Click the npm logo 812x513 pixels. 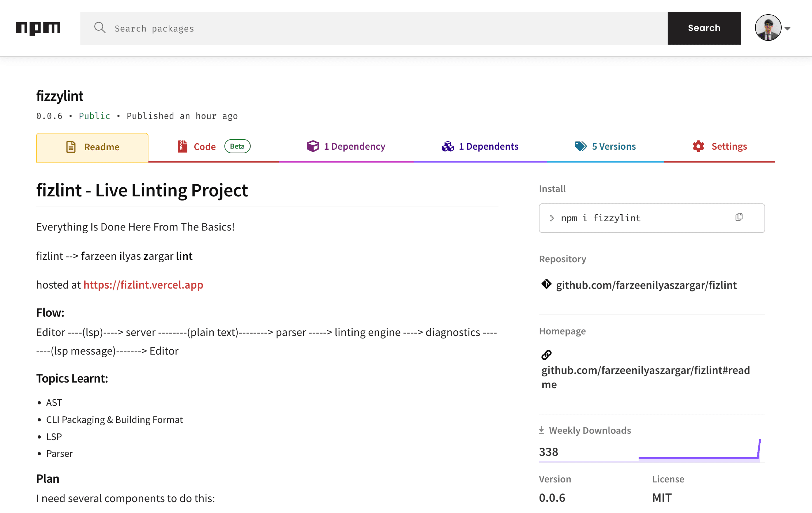click(x=38, y=28)
